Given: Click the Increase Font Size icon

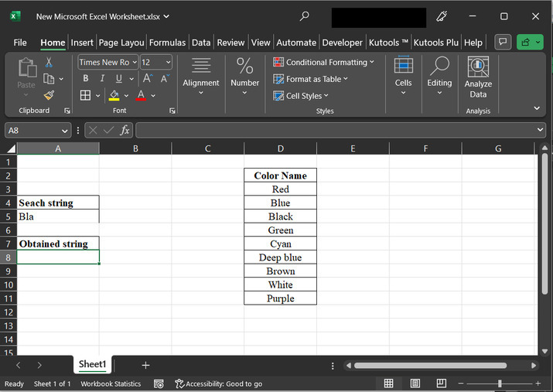Looking at the screenshot, I should [x=147, y=79].
